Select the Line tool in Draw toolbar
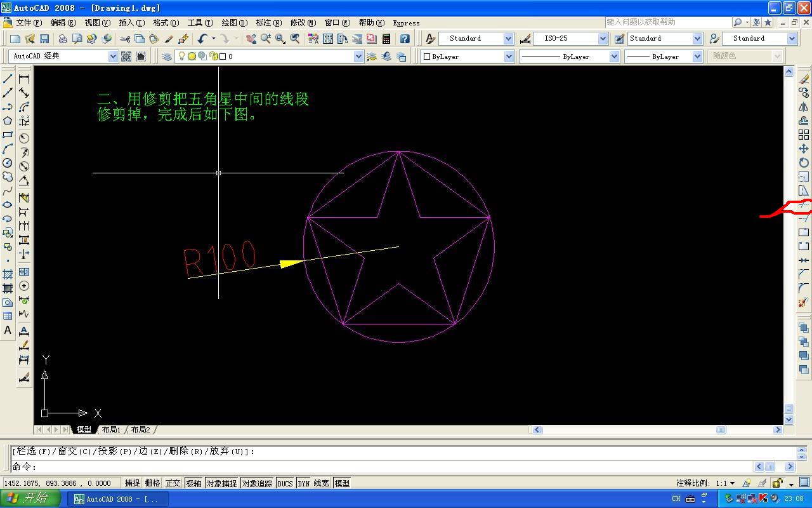This screenshot has width=812, height=508. [8, 79]
